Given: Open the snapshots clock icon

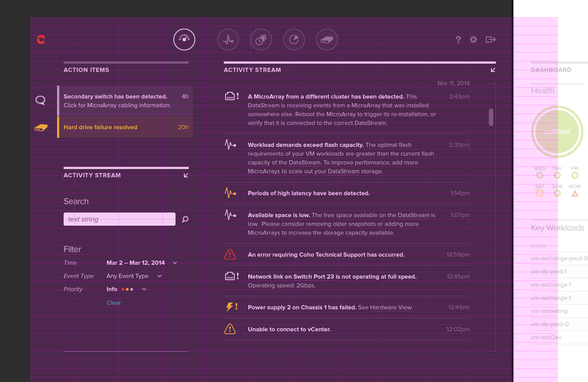Looking at the screenshot, I should tap(261, 40).
